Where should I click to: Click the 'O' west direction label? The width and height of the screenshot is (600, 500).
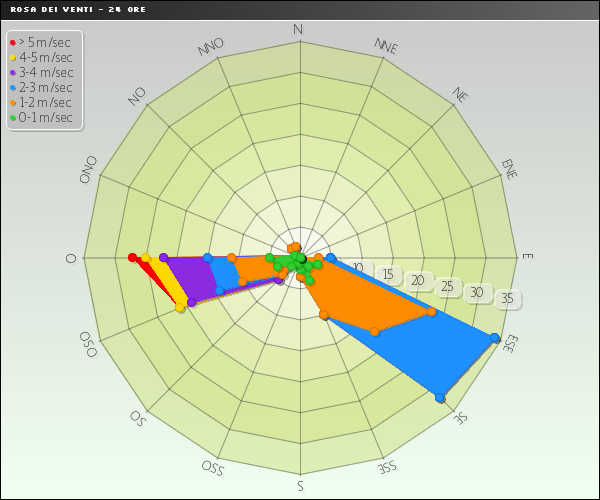[x=71, y=258]
